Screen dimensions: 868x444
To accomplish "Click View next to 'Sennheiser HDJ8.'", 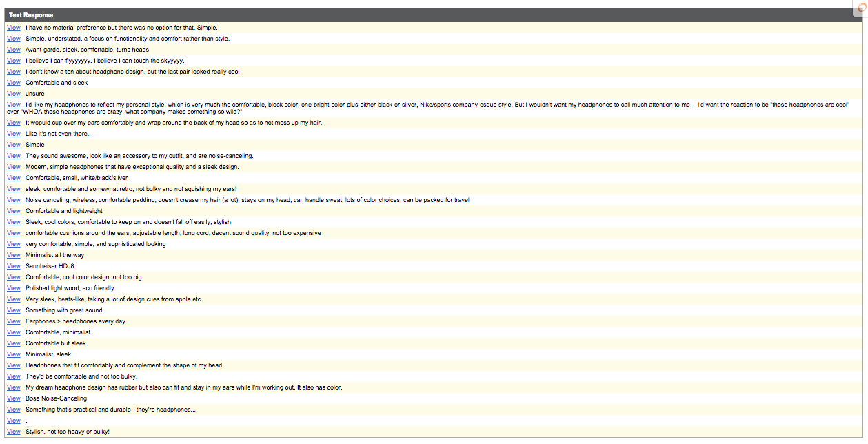I will pos(13,266).
